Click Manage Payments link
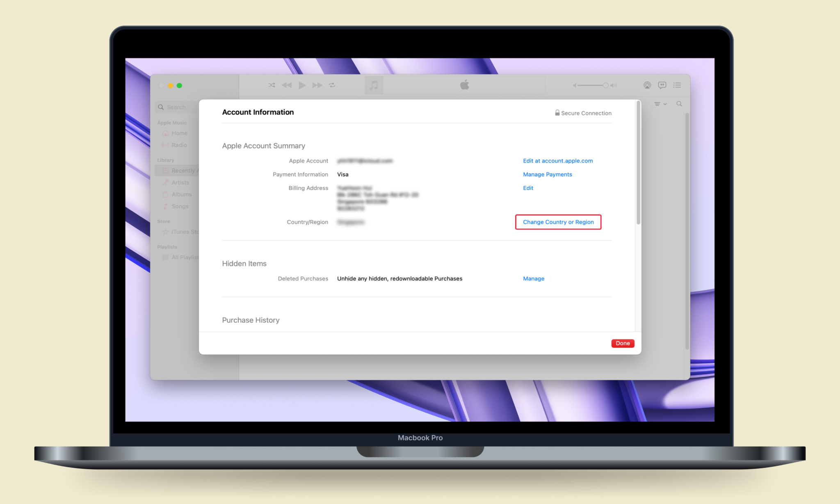 click(547, 174)
